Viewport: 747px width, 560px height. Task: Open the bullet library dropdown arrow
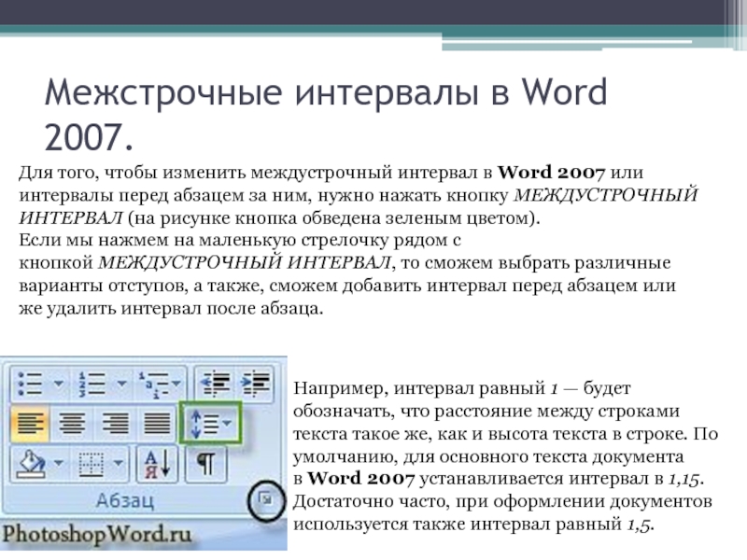59,384
